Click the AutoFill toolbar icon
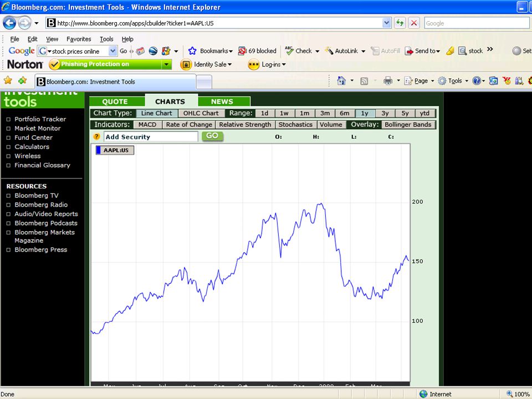Image resolution: width=532 pixels, height=399 pixels. coord(375,51)
